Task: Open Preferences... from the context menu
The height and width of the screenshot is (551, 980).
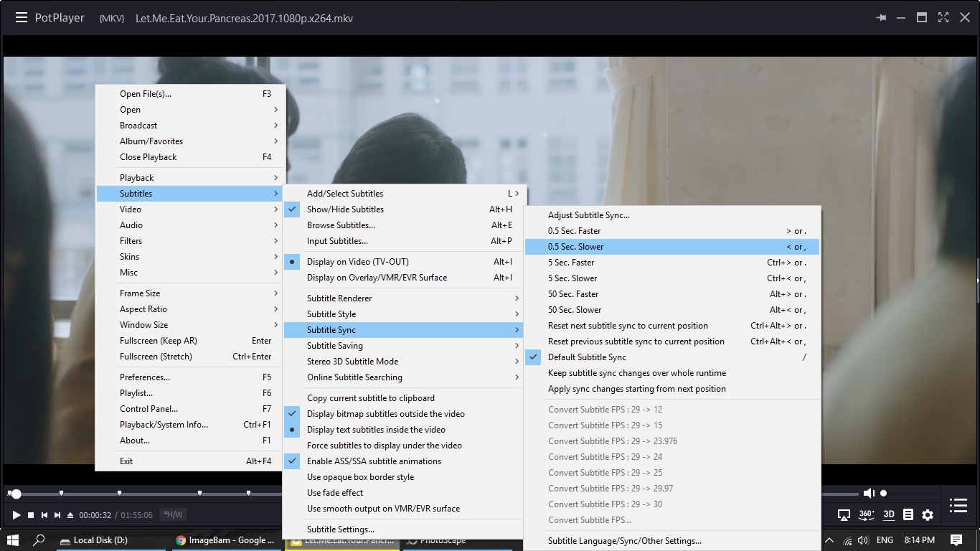Action: [145, 377]
